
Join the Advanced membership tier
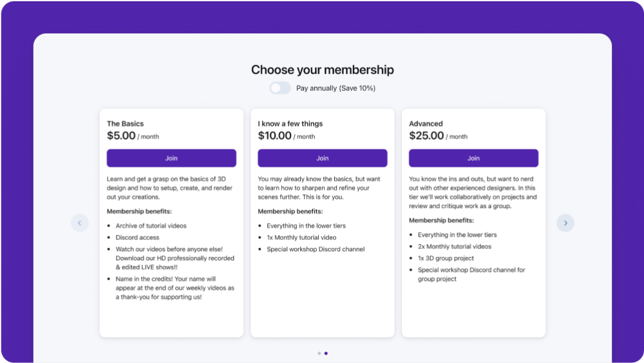(x=473, y=158)
